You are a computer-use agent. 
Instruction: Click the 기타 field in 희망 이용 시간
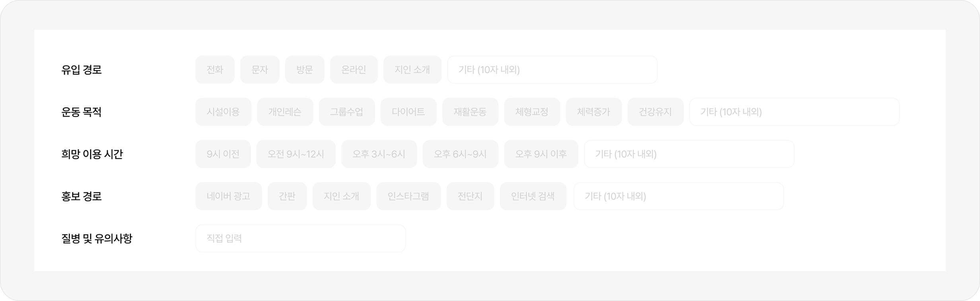click(689, 154)
